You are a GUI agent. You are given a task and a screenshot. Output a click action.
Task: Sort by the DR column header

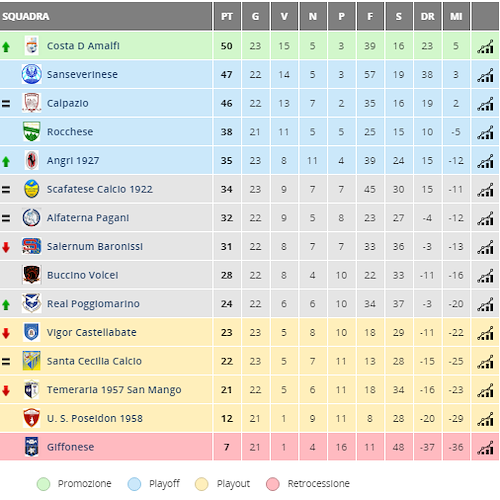[428, 16]
